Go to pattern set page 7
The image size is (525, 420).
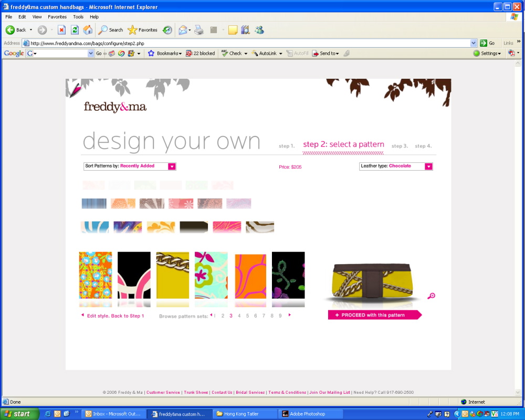pyautogui.click(x=264, y=316)
